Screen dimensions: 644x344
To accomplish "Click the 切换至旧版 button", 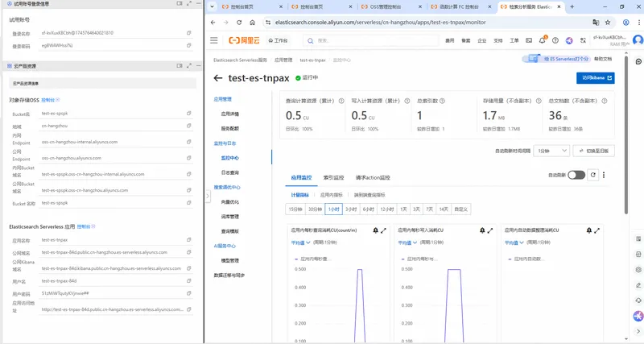I will coord(594,151).
